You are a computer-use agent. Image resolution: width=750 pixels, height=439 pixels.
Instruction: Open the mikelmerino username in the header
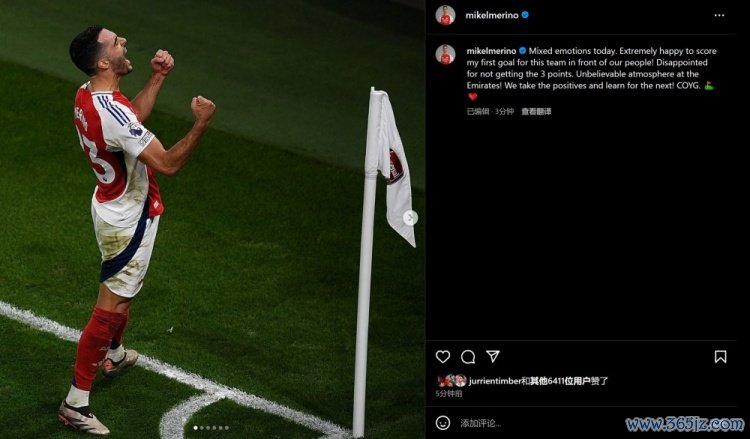492,15
